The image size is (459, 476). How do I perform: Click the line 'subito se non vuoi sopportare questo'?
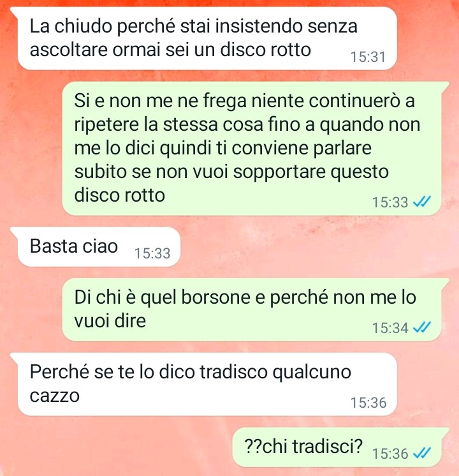(231, 172)
